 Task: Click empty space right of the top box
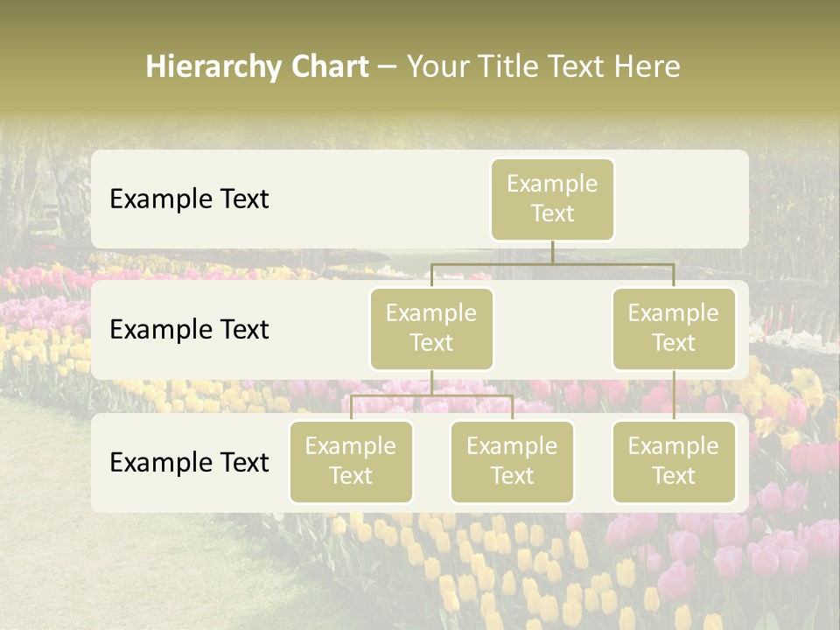tap(682, 199)
